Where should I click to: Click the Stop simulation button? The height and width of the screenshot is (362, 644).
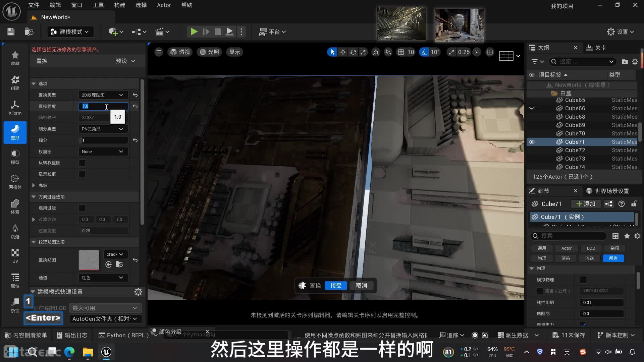coord(218,32)
